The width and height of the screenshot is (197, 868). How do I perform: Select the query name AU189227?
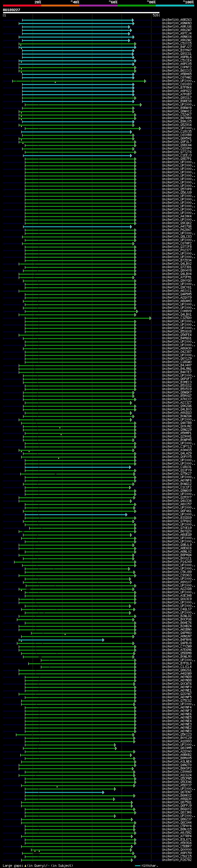point(11,10)
